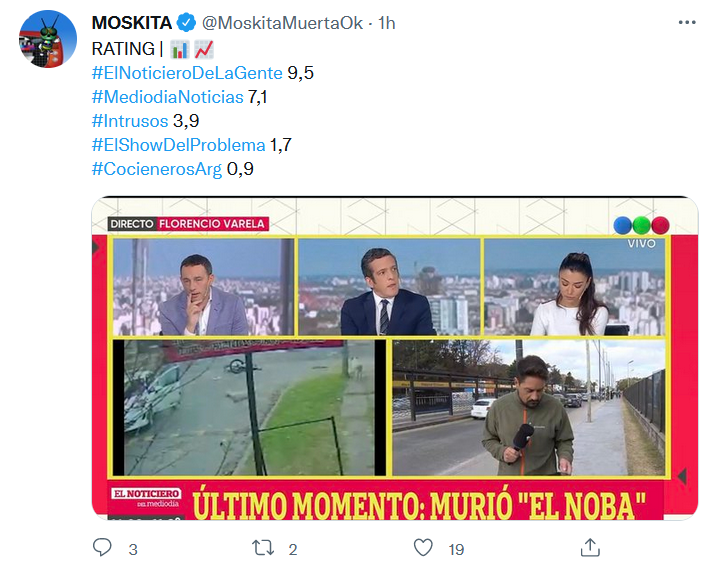
Task: Open the share tweet icon
Action: click(x=590, y=547)
